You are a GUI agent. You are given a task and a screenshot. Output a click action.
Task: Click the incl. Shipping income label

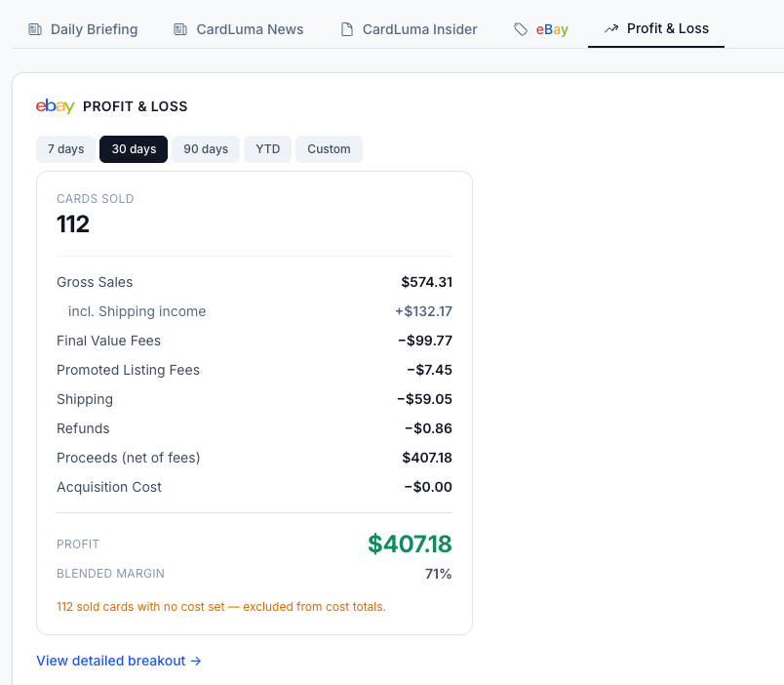(137, 311)
